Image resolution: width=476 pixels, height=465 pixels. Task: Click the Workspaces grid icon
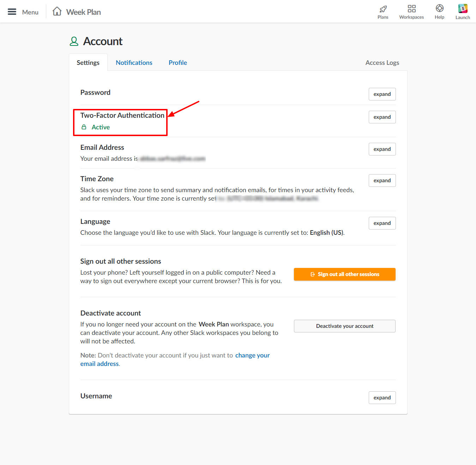tap(411, 9)
